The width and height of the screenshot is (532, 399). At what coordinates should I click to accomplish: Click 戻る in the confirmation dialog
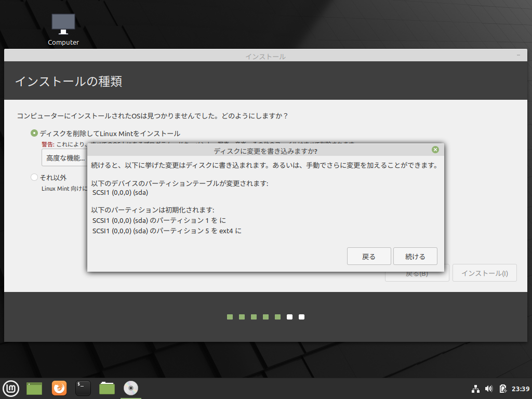[x=369, y=256]
